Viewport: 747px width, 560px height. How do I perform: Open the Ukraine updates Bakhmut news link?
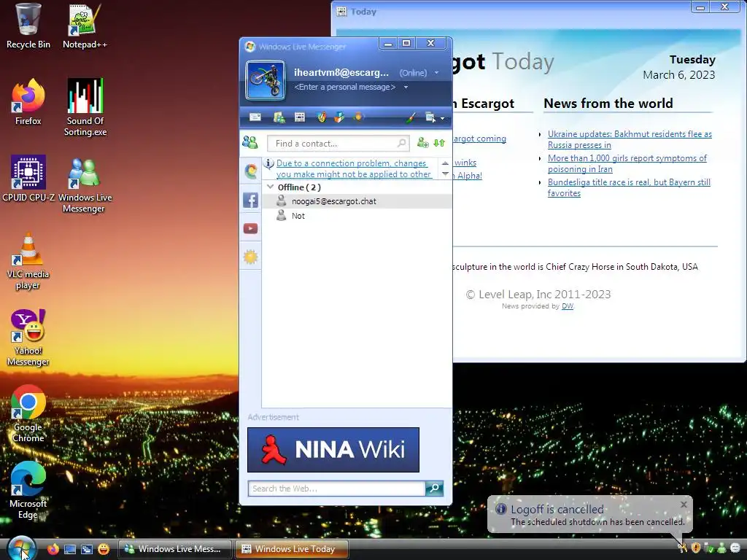coord(630,139)
